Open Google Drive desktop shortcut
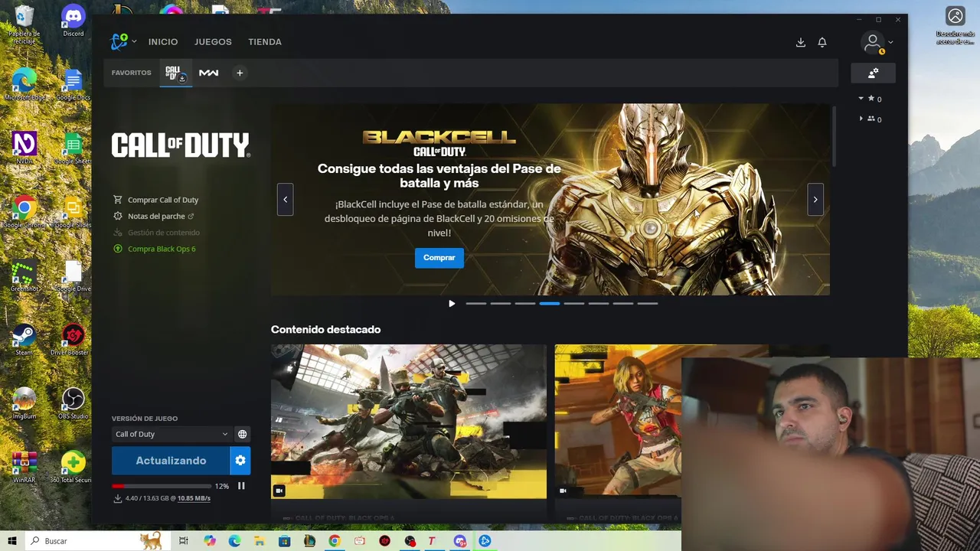Viewport: 980px width, 551px height. (x=73, y=276)
